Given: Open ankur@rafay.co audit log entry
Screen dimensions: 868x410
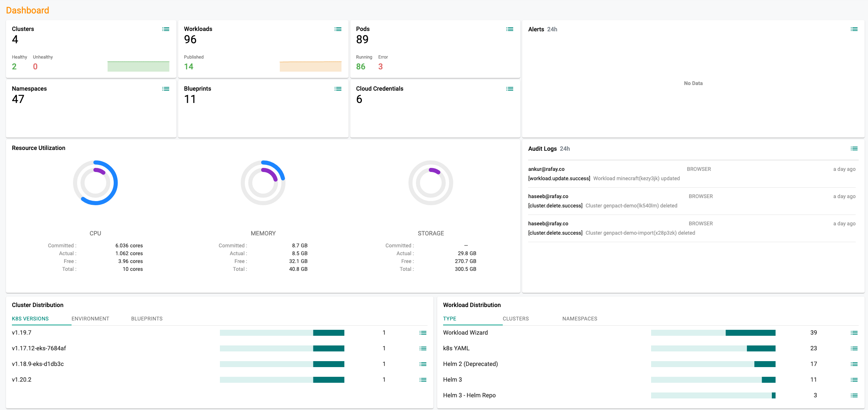Looking at the screenshot, I should [692, 174].
